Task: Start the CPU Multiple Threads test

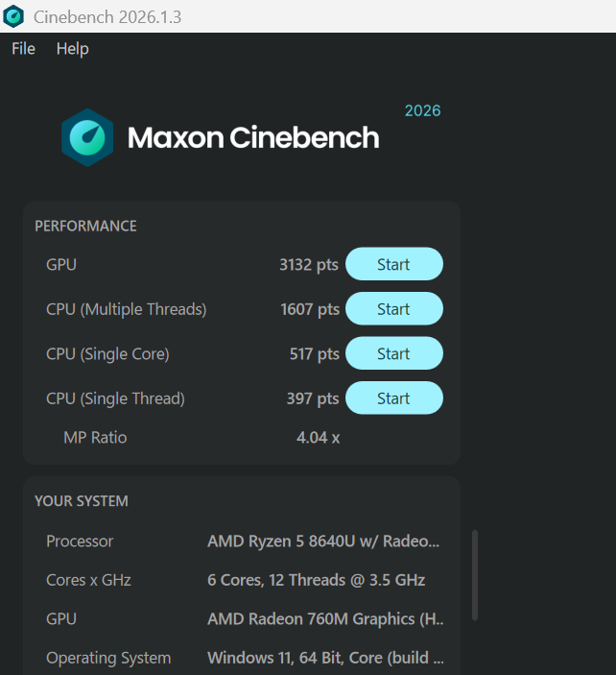Action: pos(394,308)
